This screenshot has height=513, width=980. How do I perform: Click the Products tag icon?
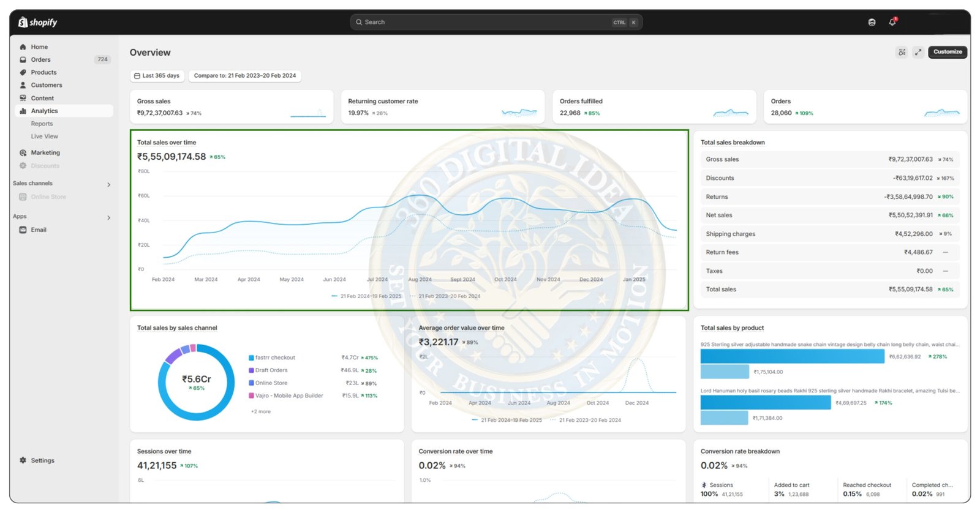[23, 73]
